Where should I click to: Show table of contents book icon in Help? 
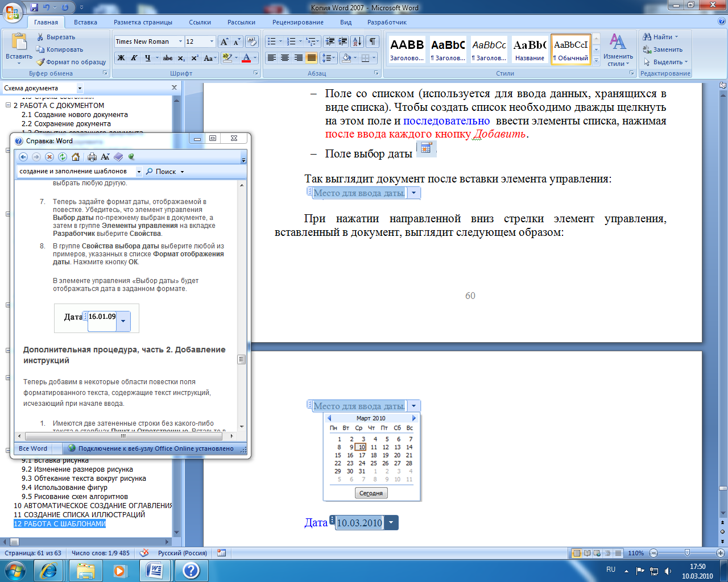[118, 157]
